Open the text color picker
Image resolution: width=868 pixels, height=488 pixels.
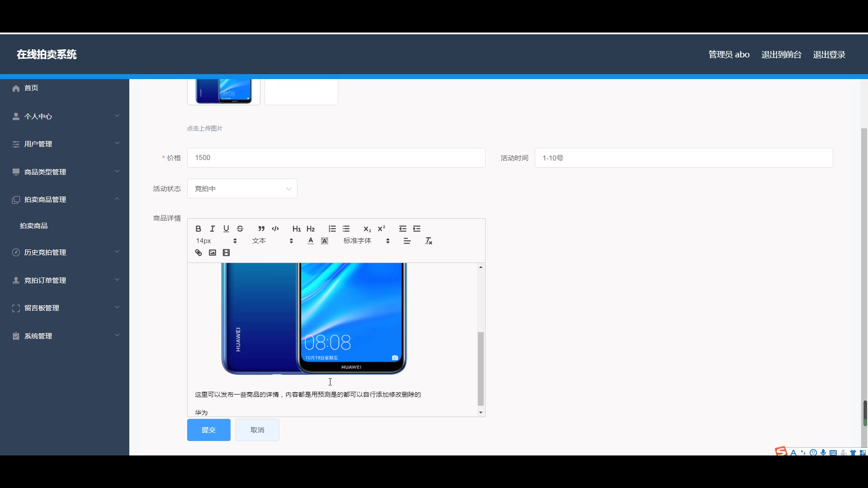311,241
